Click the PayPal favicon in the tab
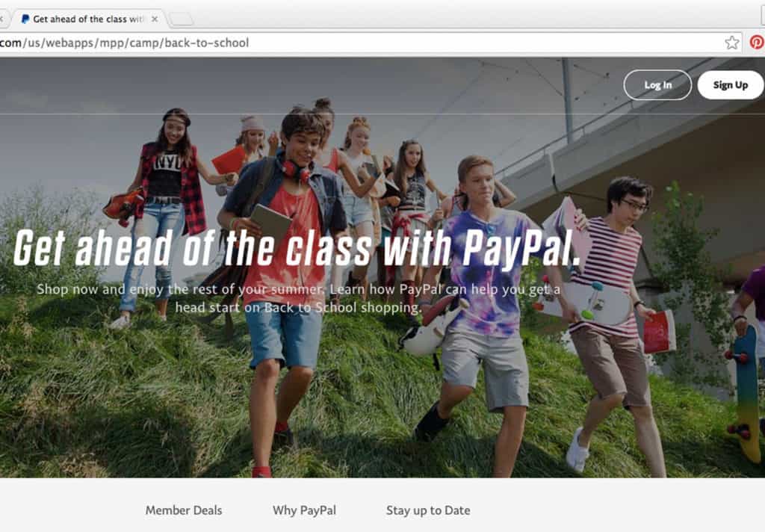Screen dimensions: 765x532 tap(25, 19)
